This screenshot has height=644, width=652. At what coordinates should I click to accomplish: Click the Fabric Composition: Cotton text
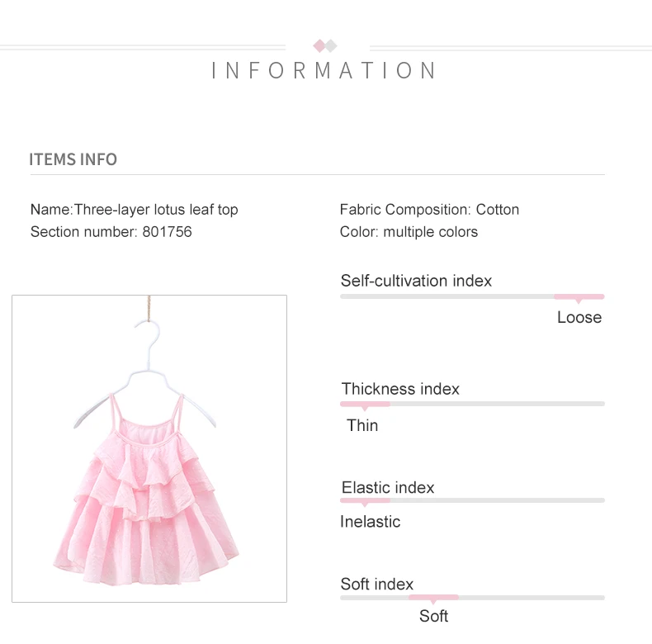429,209
